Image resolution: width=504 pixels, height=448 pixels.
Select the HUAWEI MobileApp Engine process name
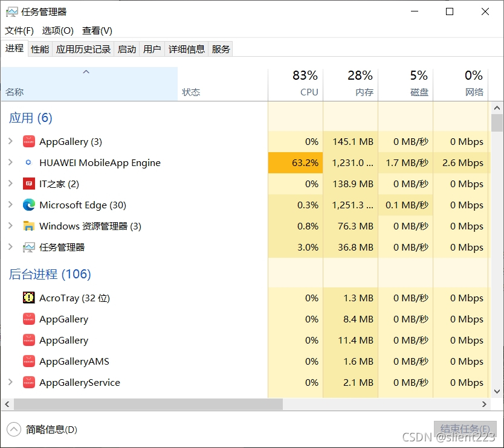tap(100, 163)
